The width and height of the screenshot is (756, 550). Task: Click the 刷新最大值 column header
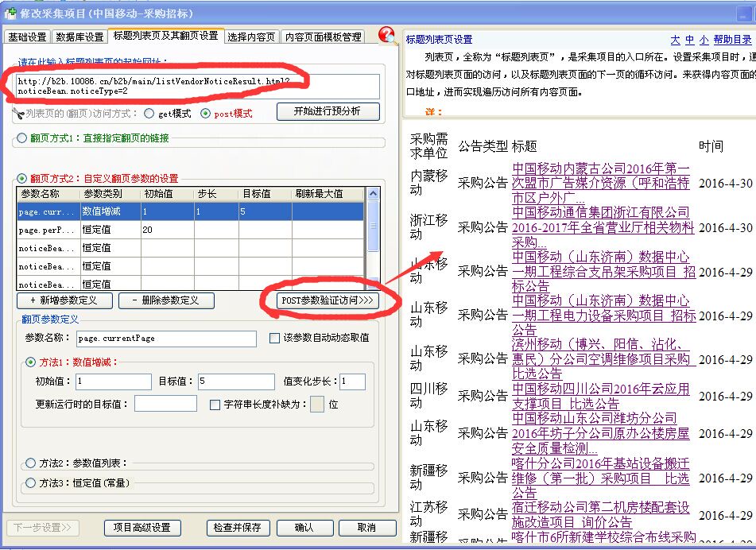click(x=328, y=194)
